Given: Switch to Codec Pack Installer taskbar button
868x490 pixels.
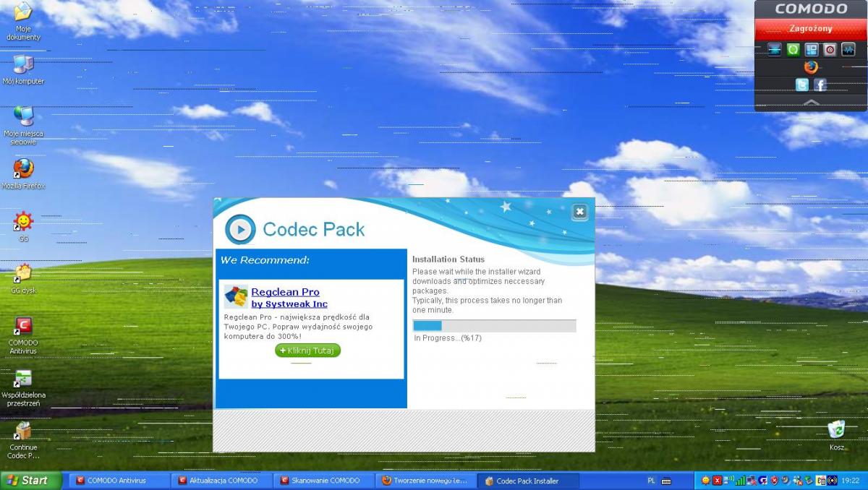Looking at the screenshot, I should coord(528,481).
